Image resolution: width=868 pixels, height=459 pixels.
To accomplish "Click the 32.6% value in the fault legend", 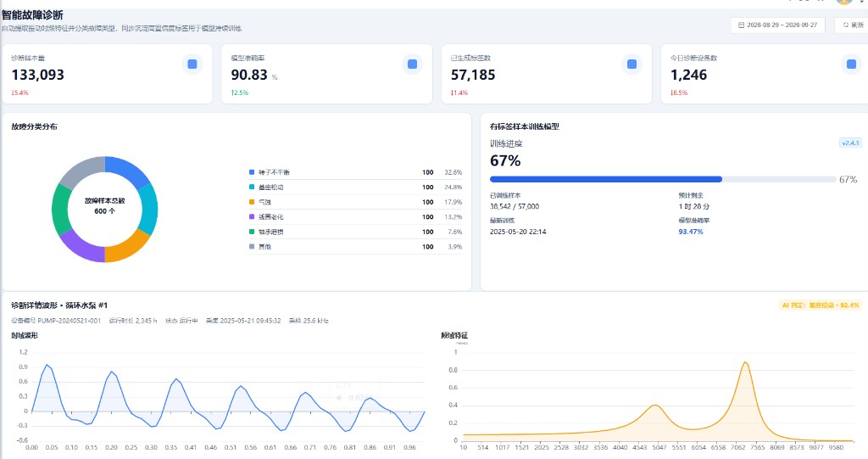I will coord(453,172).
